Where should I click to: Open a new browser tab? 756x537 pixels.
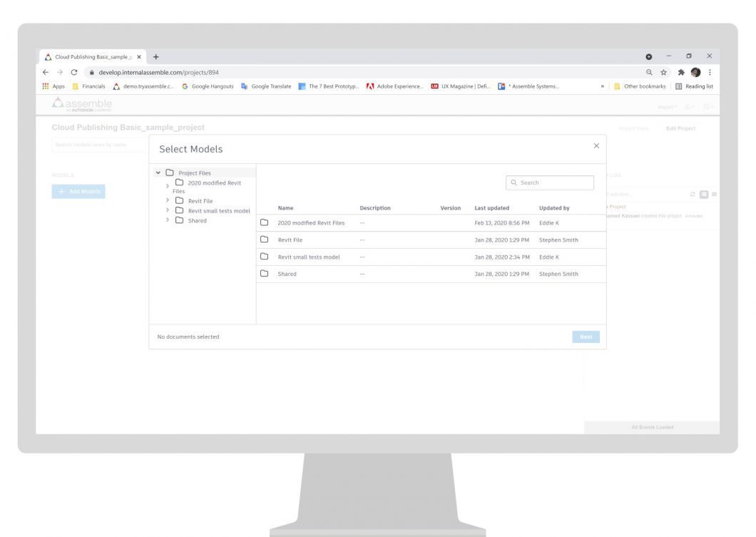tap(155, 57)
